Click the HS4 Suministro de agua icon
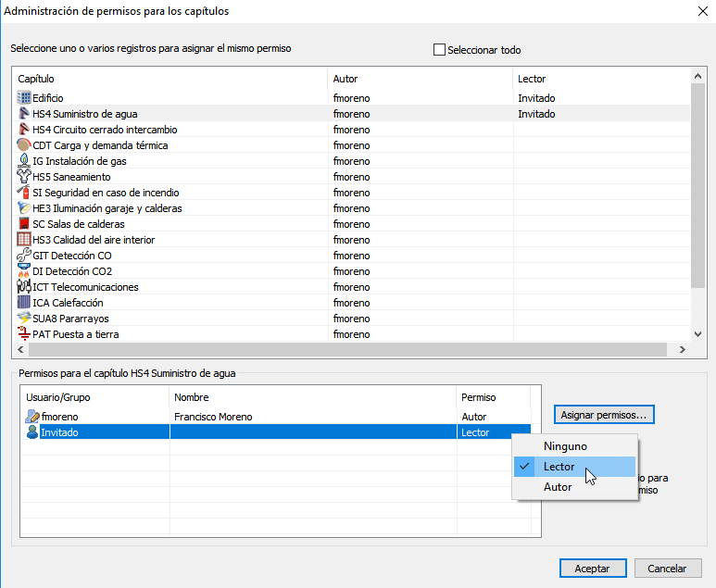Viewport: 716px width, 588px height. pyautogui.click(x=24, y=113)
